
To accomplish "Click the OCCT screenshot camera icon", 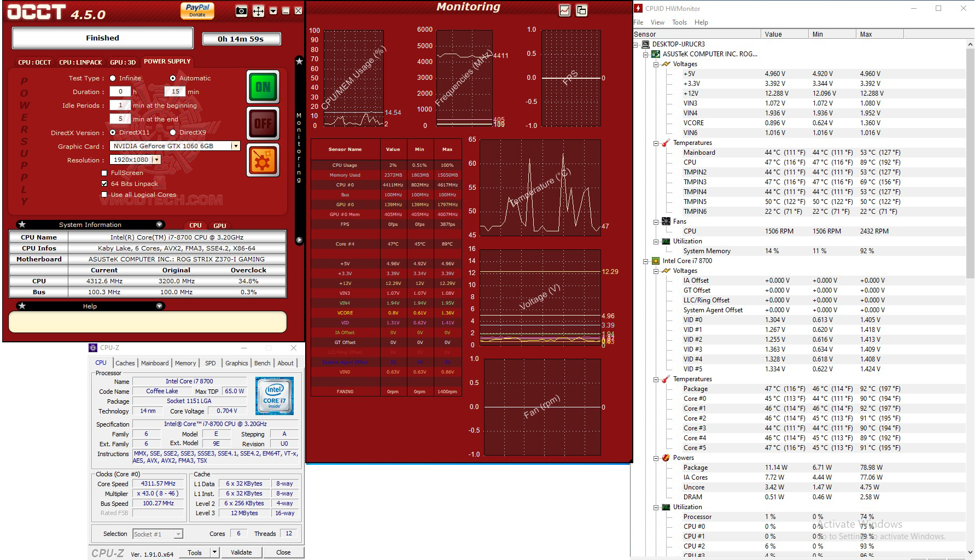I will (241, 11).
